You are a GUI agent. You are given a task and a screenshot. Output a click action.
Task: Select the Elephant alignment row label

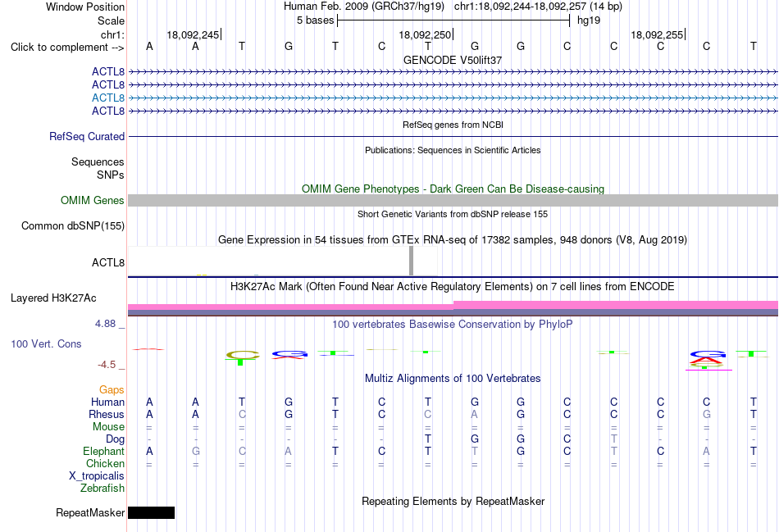click(x=103, y=451)
